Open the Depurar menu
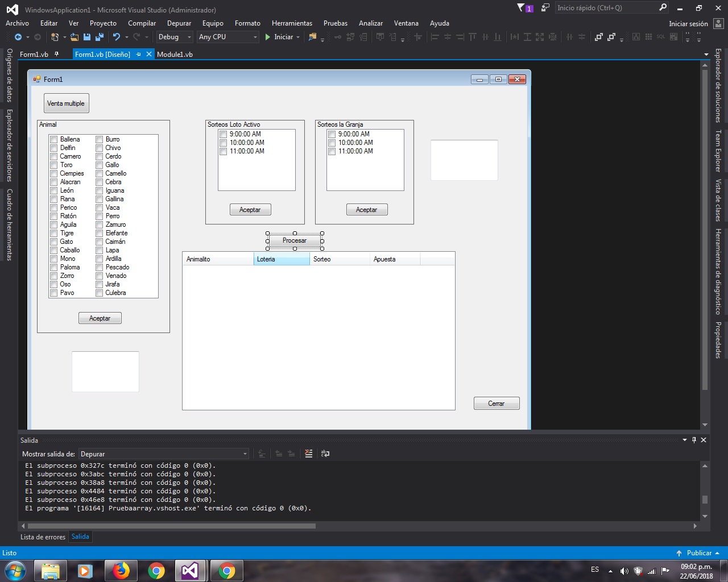Image resolution: width=728 pixels, height=582 pixels. tap(179, 23)
